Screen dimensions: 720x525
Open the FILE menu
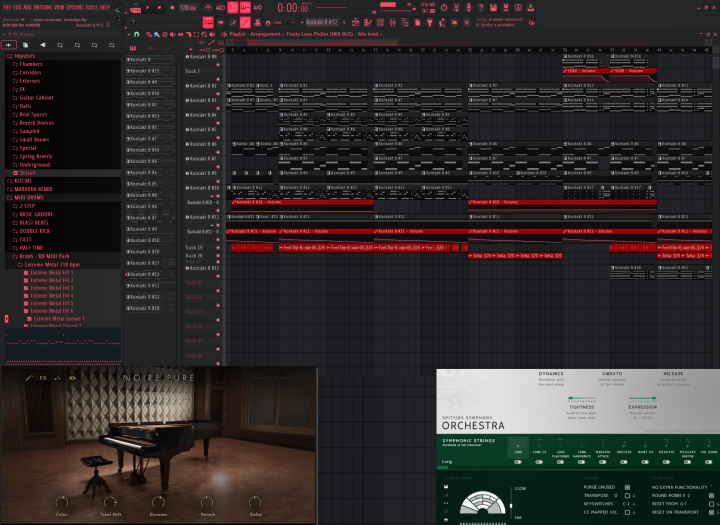(6, 7)
